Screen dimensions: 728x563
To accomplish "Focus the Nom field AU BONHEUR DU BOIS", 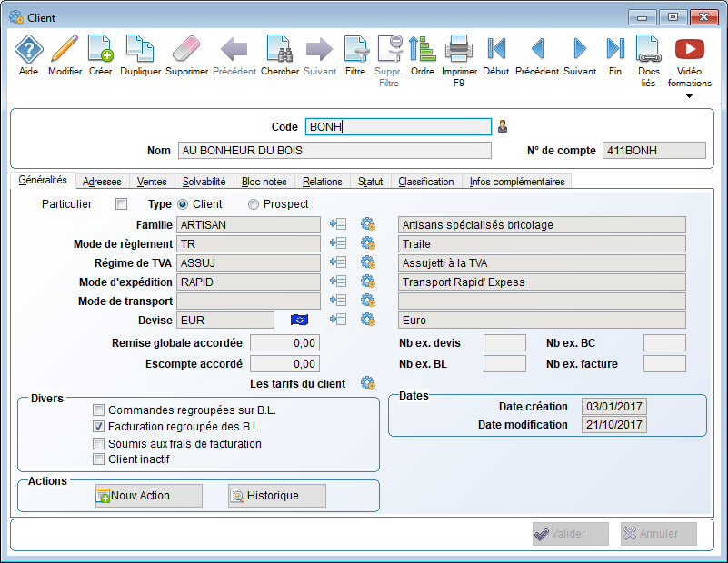I will point(334,150).
